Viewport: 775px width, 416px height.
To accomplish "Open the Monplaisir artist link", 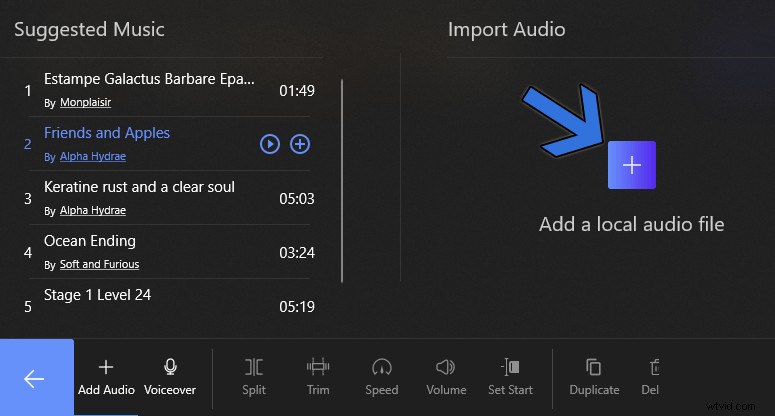I will tap(86, 103).
